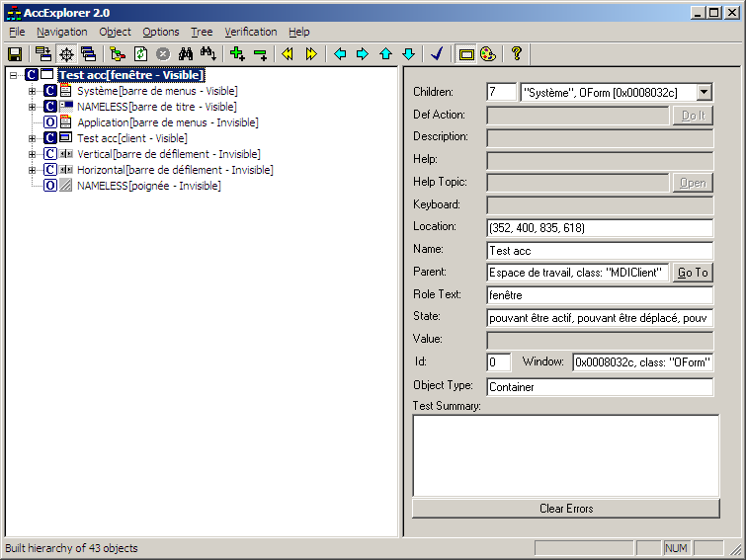Click the cyan up arrow icon

pyautogui.click(x=385, y=54)
